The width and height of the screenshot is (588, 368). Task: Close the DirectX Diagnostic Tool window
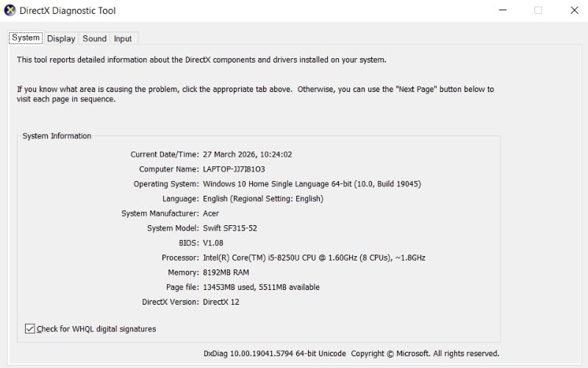[574, 10]
